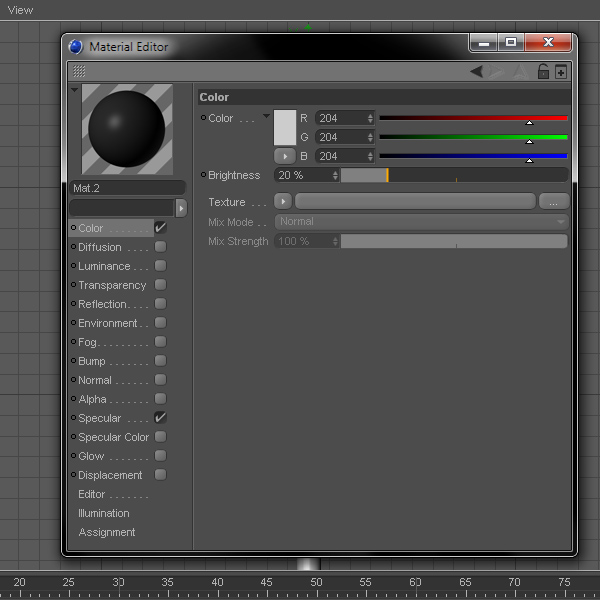Adjust the green channel slider
Viewport: 600px width, 600px height.
[473, 138]
